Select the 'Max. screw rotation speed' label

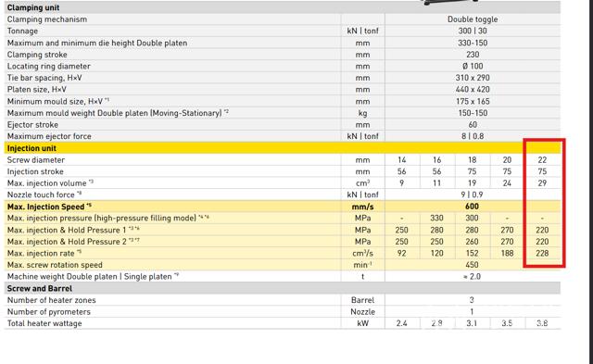click(55, 265)
